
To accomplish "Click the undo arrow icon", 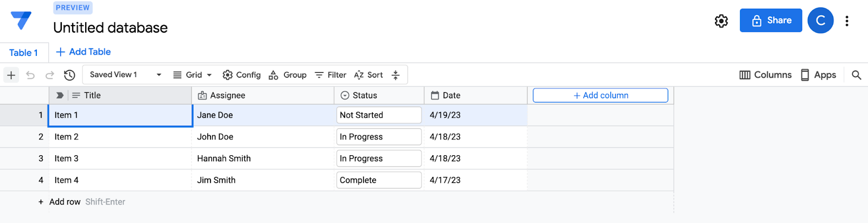I will (x=30, y=75).
